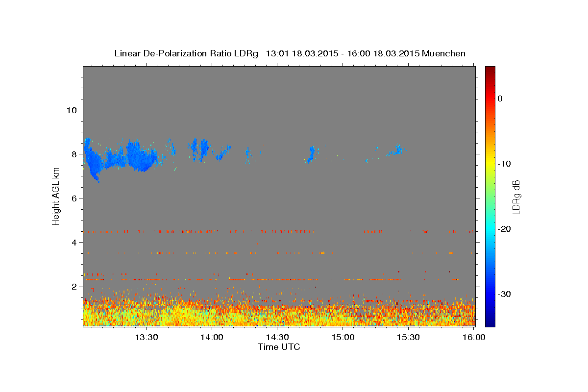Click the colorbar label '-30'
This screenshot has height=392, width=588.
point(504,294)
